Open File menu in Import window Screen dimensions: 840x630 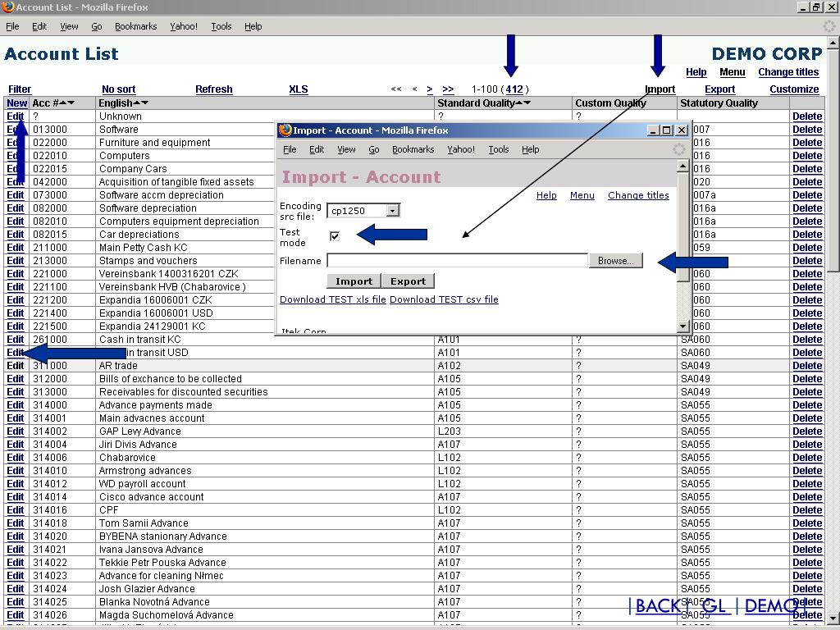[x=290, y=149]
